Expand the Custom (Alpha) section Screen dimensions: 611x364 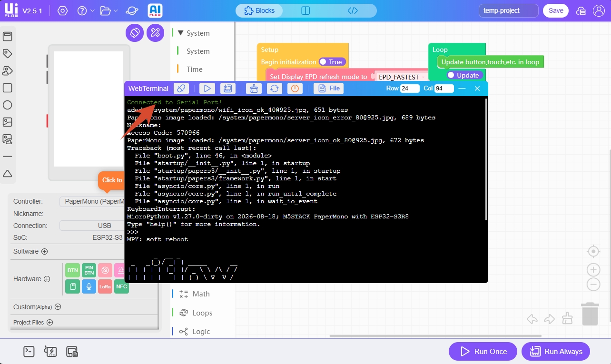tap(58, 307)
